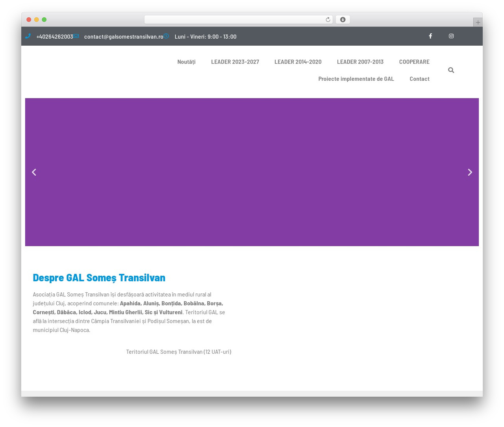Click Despre GAL Someș Transilvan heading

(99, 278)
